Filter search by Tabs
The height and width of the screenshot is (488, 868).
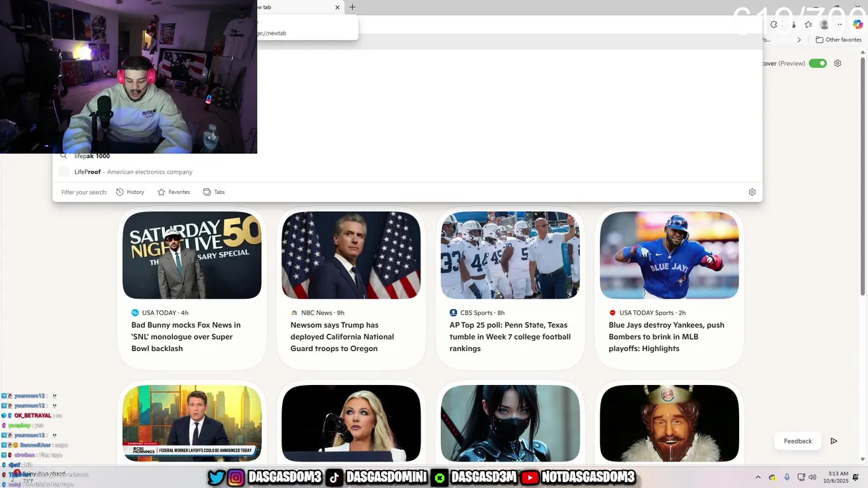click(x=214, y=192)
